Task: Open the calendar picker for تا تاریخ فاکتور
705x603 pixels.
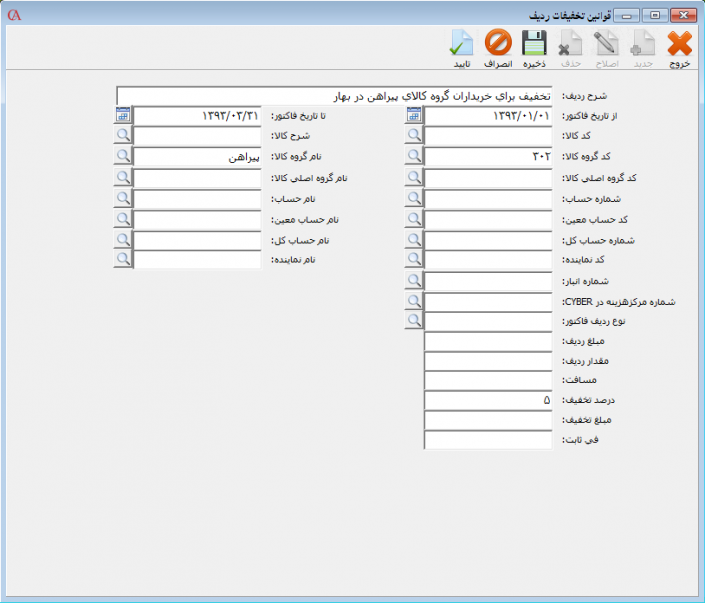Action: [x=123, y=115]
